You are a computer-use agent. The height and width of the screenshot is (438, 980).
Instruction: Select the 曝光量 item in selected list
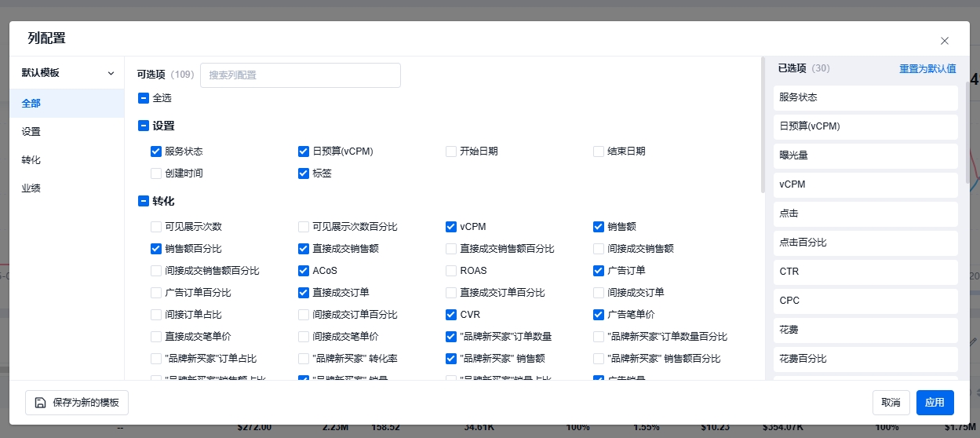(865, 155)
